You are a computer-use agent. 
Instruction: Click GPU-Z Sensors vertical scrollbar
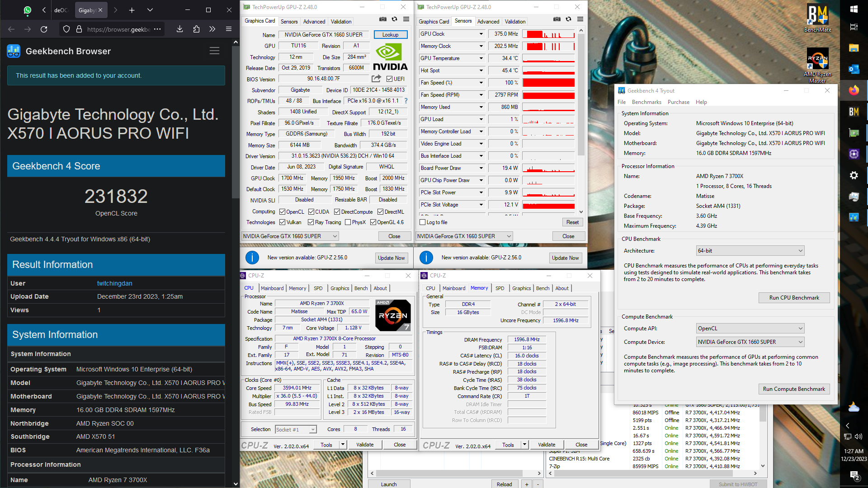[x=581, y=95]
